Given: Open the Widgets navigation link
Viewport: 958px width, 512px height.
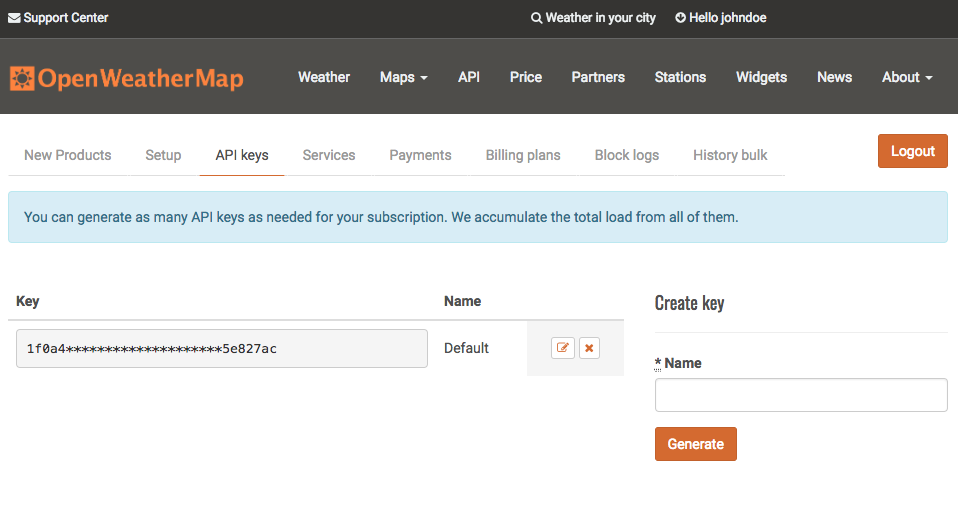Looking at the screenshot, I should 761,77.
